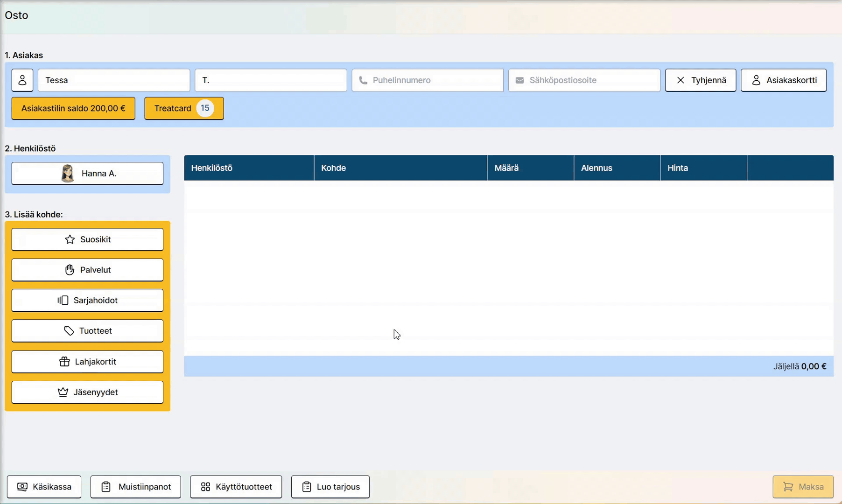This screenshot has width=842, height=504.
Task: Open the Asiakaskortti customer card
Action: 784,80
